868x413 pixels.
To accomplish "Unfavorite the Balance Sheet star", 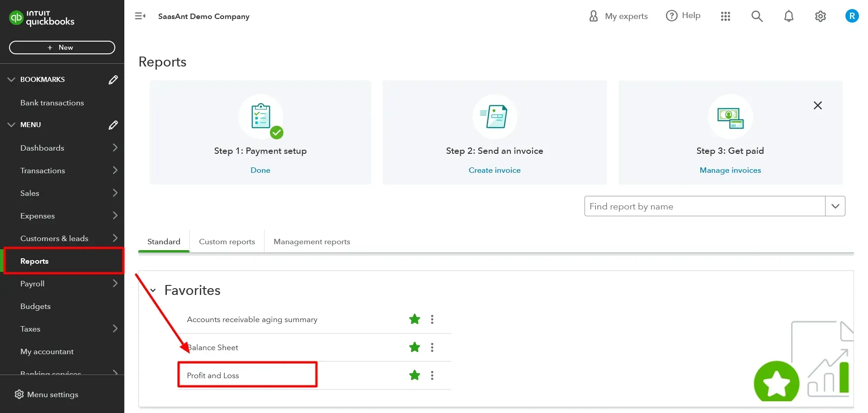I will (x=415, y=347).
